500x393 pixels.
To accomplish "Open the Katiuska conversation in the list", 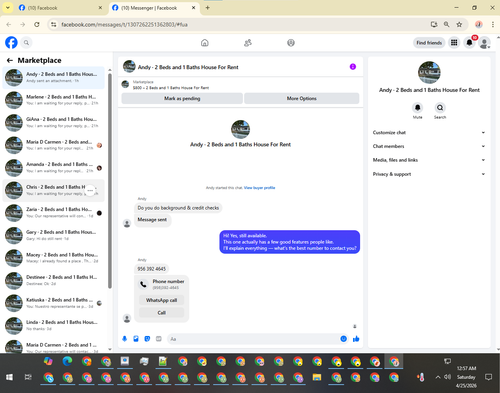I will coord(54,303).
